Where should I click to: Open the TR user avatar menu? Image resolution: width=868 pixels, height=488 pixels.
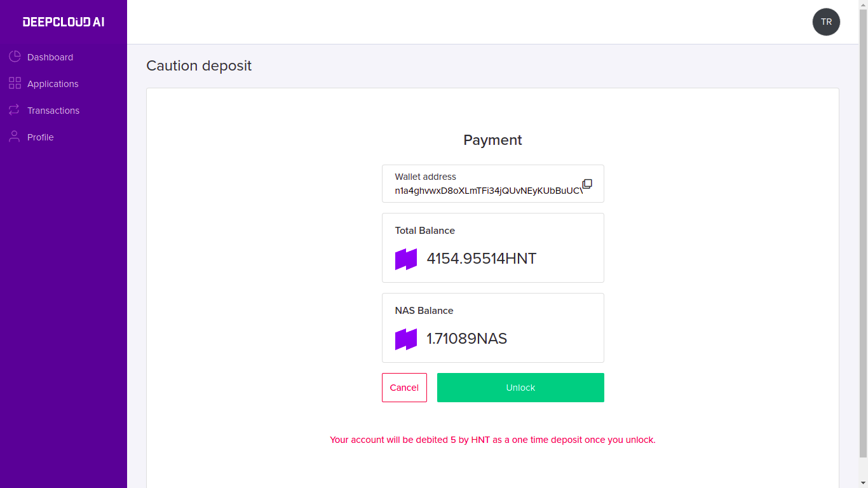click(x=826, y=22)
